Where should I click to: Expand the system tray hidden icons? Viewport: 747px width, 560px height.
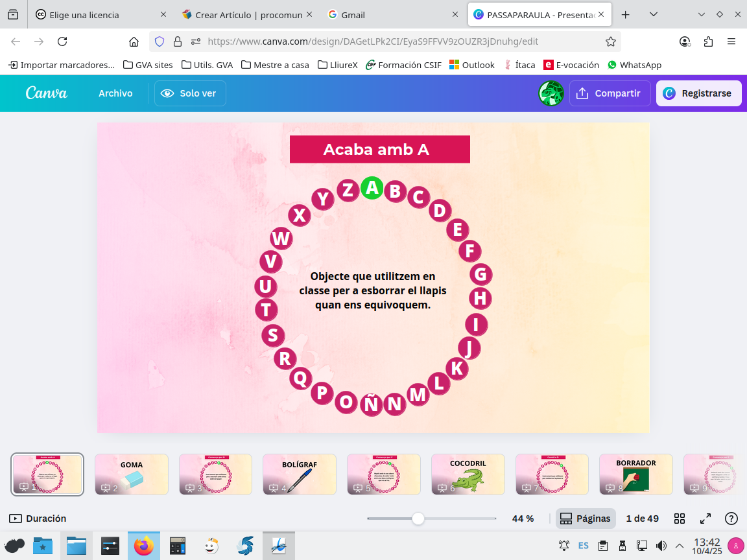(680, 546)
